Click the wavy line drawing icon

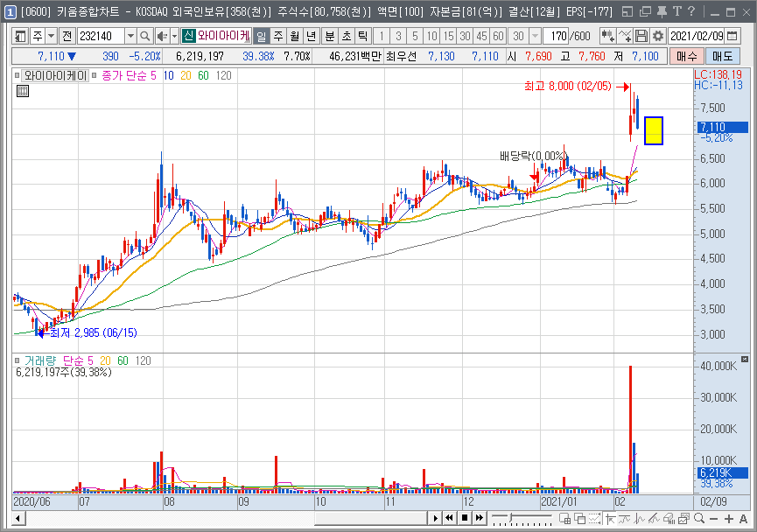(x=625, y=519)
